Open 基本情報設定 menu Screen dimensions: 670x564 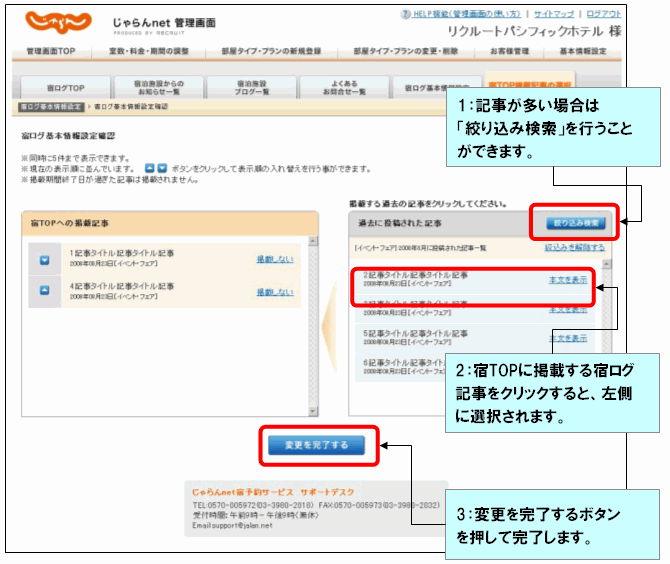pos(583,51)
